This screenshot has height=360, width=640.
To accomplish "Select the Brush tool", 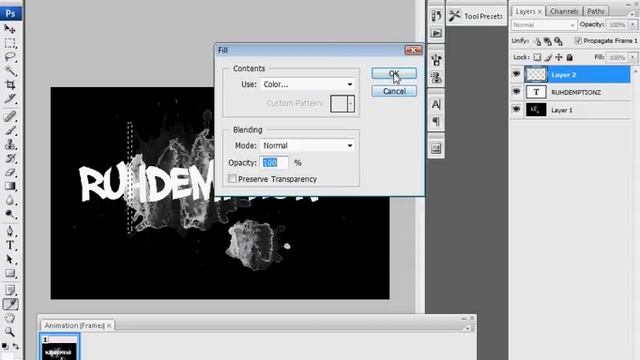I will (x=10, y=130).
